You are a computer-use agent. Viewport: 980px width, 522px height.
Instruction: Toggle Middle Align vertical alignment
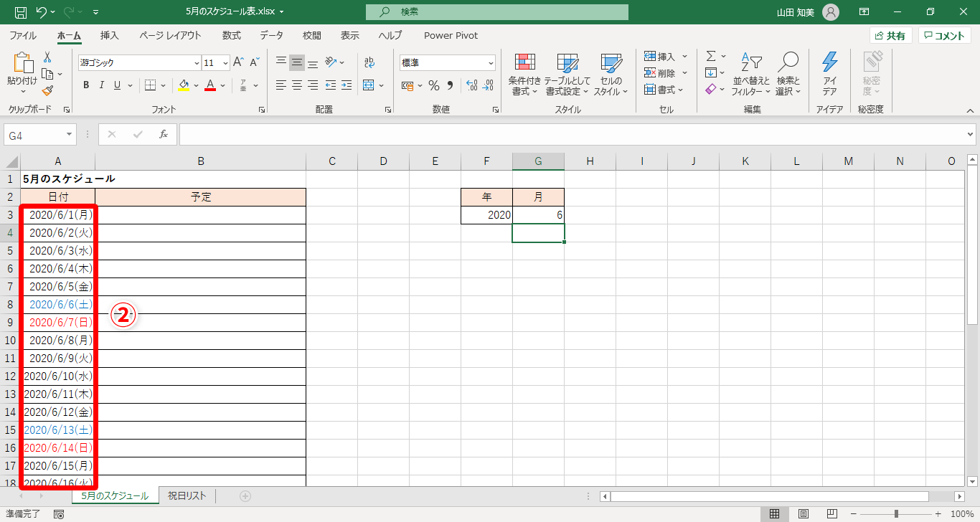[297, 62]
